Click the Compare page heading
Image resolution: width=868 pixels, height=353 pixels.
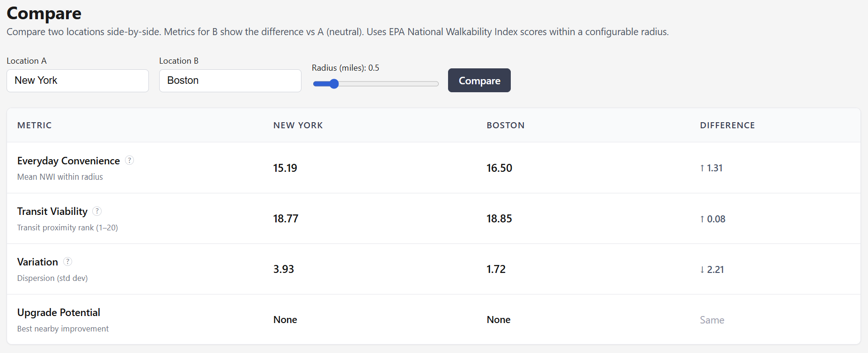coord(44,13)
